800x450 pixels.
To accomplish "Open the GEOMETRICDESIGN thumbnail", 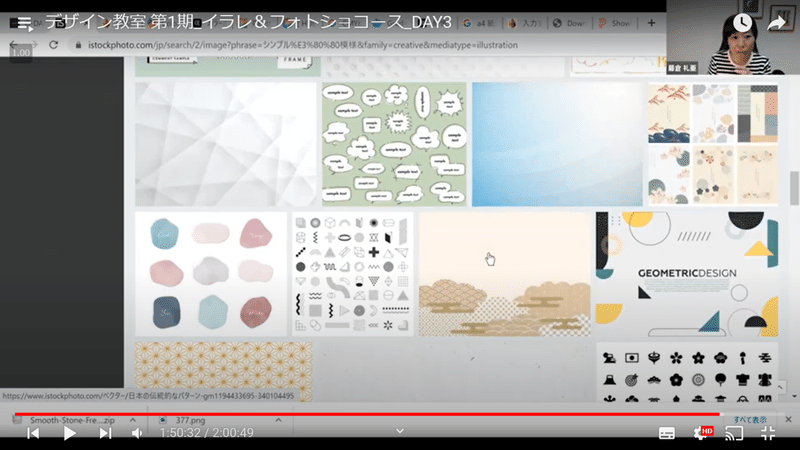I will [687, 274].
